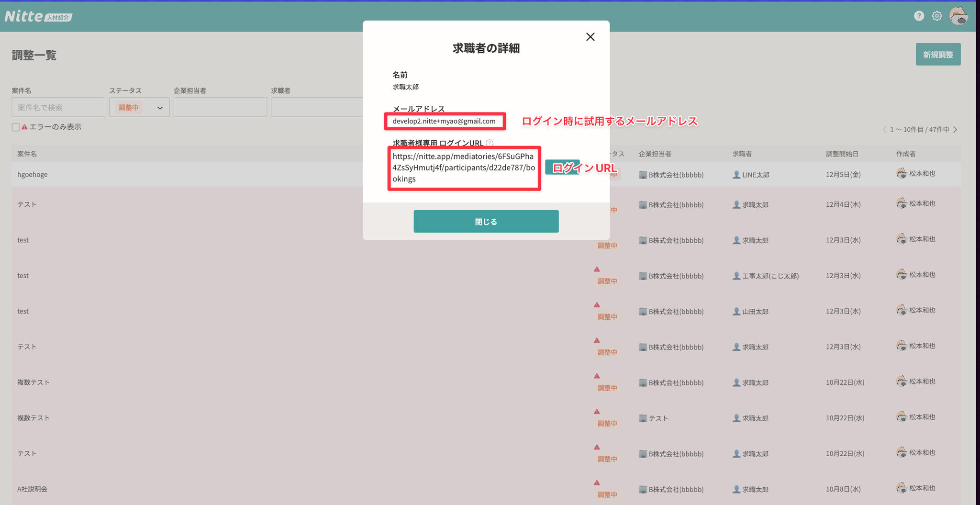This screenshot has height=505, width=980.
Task: Open the help icon in header
Action: tap(918, 16)
